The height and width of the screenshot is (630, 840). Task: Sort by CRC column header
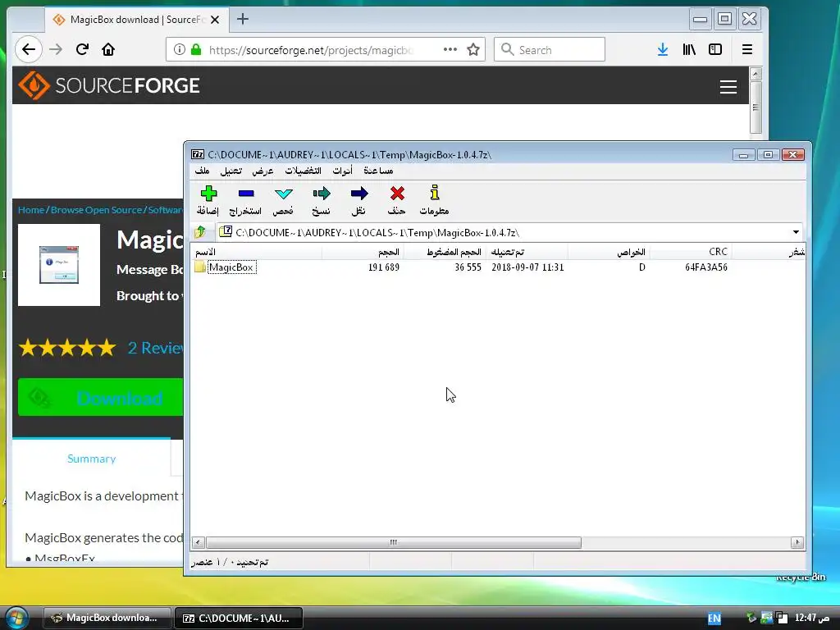(690, 252)
